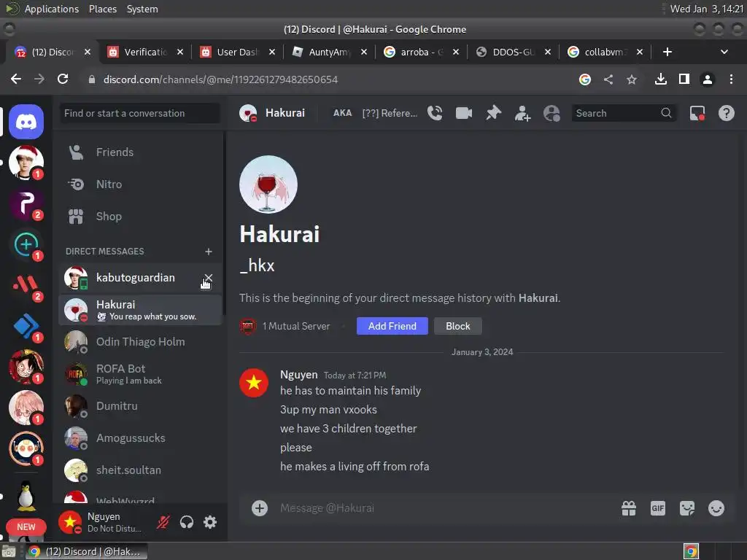Screen dimensions: 747x560
Task: Open the sticker picker
Action: [x=687, y=508]
